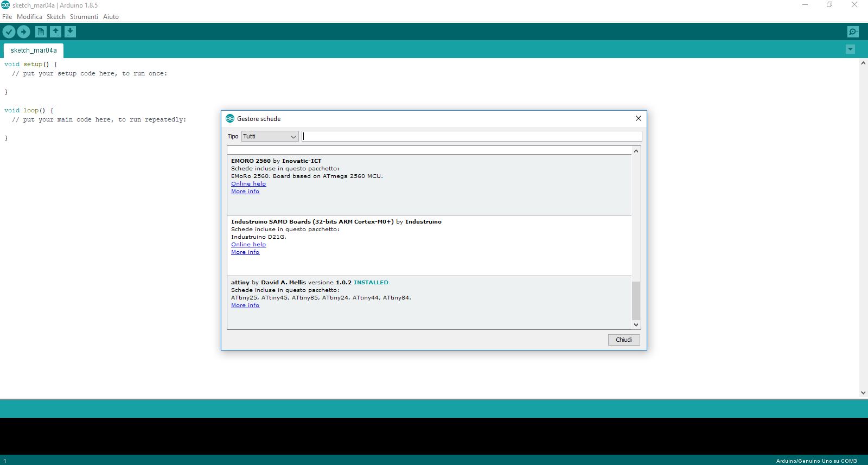Open the Modifica menu
The height and width of the screenshot is (465, 868).
29,17
